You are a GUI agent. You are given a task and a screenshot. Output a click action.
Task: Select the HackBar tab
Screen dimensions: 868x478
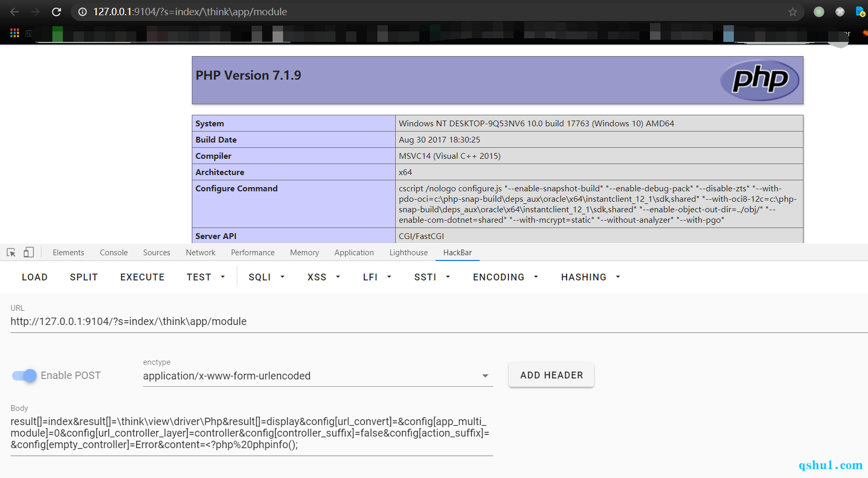click(x=458, y=253)
